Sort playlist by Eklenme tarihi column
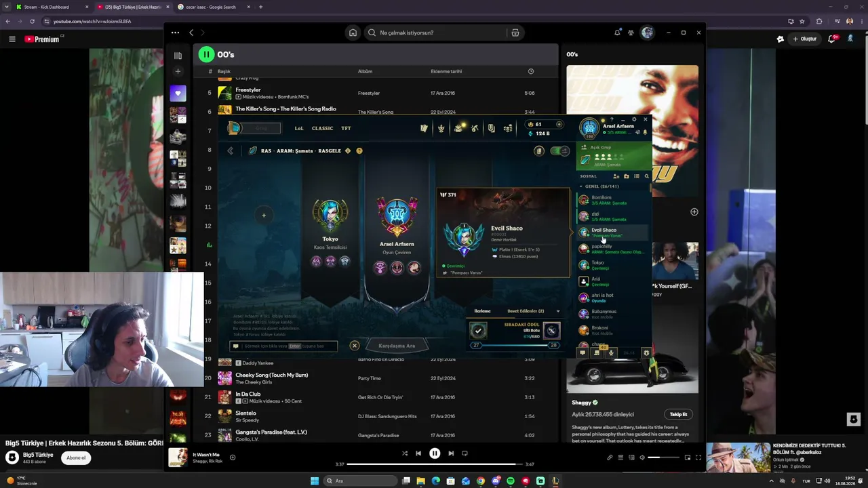 (x=446, y=71)
